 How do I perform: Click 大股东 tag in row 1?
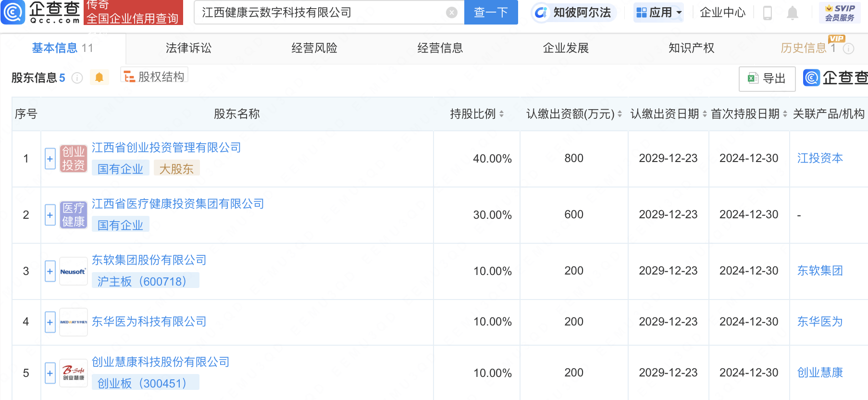[176, 169]
